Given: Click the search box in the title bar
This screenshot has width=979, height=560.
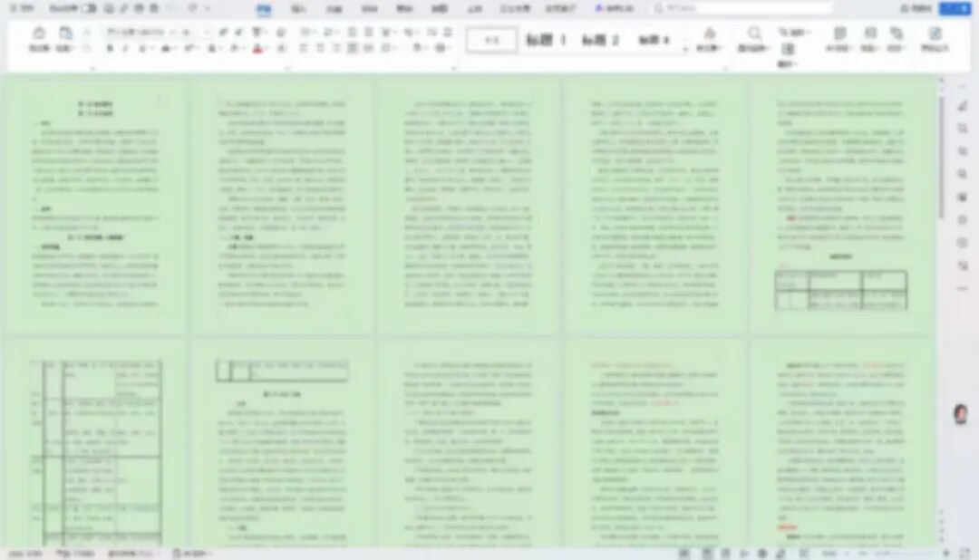Looking at the screenshot, I should [x=742, y=8].
